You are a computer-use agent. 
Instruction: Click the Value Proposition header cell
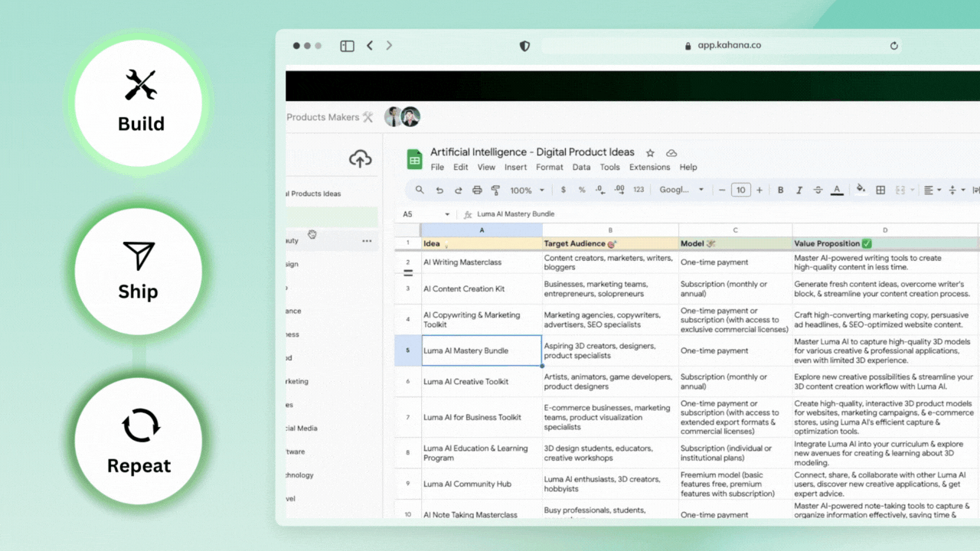pos(886,244)
